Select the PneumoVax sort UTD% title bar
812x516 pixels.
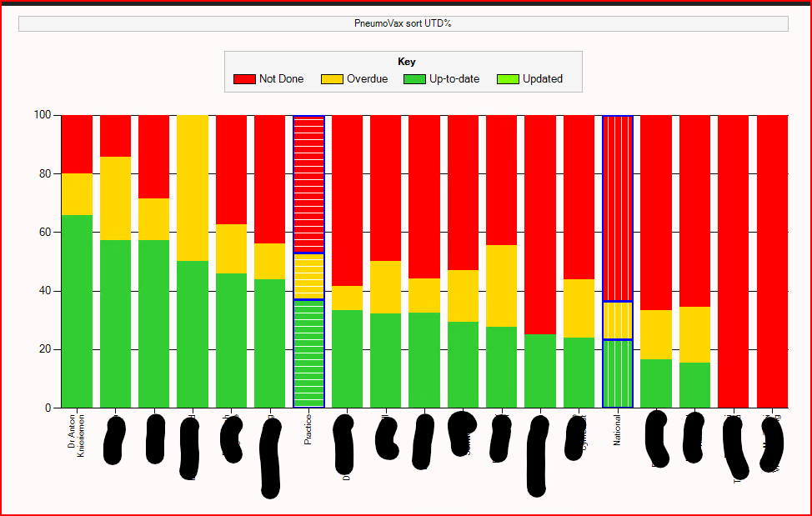pyautogui.click(x=403, y=23)
